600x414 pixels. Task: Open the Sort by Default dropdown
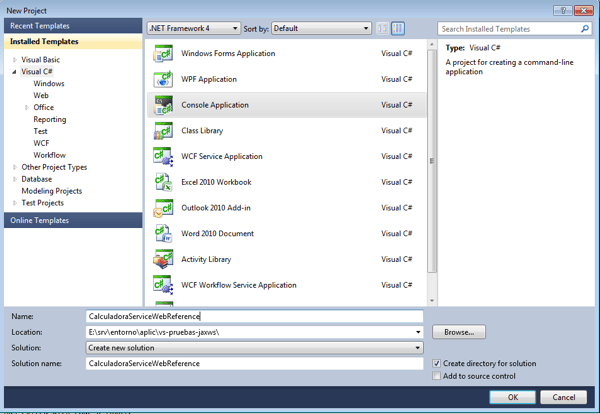321,30
